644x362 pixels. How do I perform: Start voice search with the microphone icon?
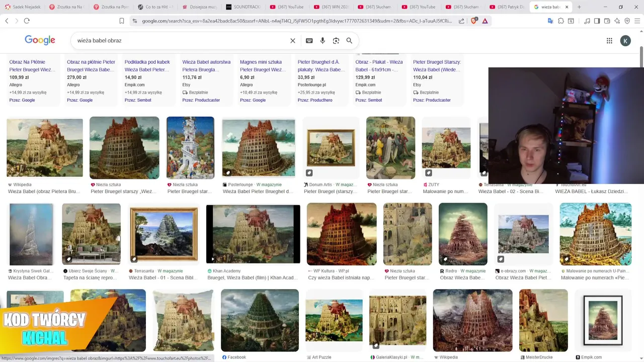click(323, 41)
